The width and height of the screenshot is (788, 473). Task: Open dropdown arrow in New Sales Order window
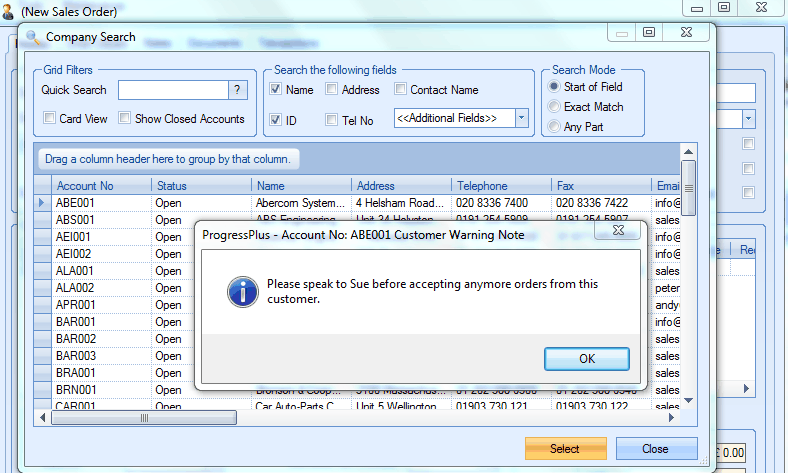(x=748, y=119)
